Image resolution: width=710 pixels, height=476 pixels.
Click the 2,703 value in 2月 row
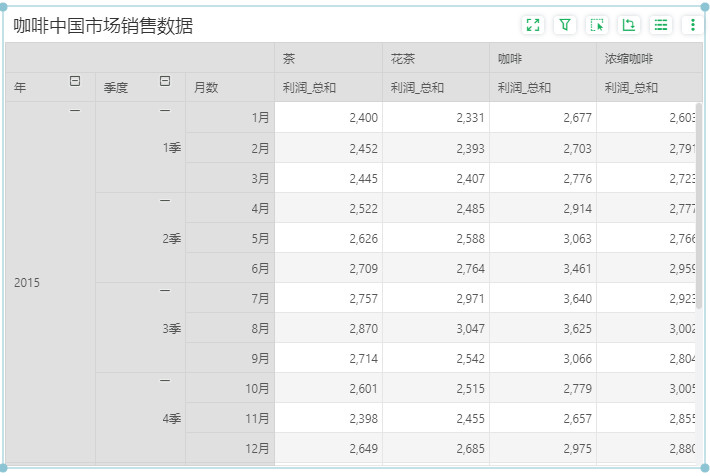(577, 148)
